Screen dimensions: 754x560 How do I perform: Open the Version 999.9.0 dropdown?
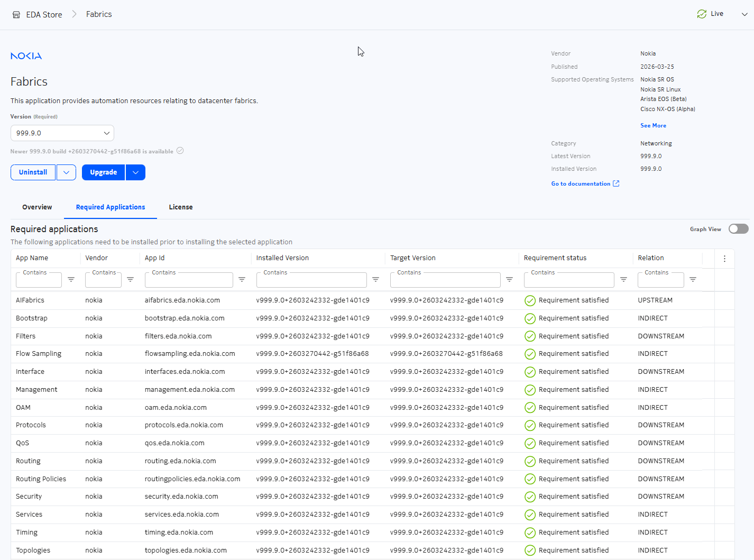pos(62,133)
